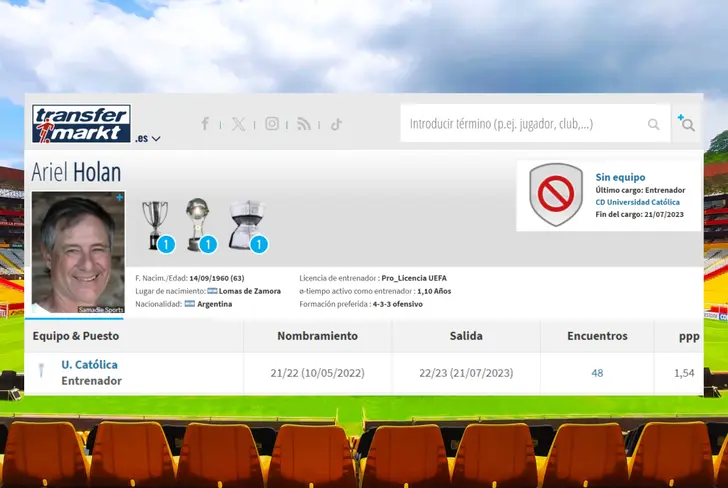
Task: Open the Facebook social icon
Action: click(x=205, y=124)
